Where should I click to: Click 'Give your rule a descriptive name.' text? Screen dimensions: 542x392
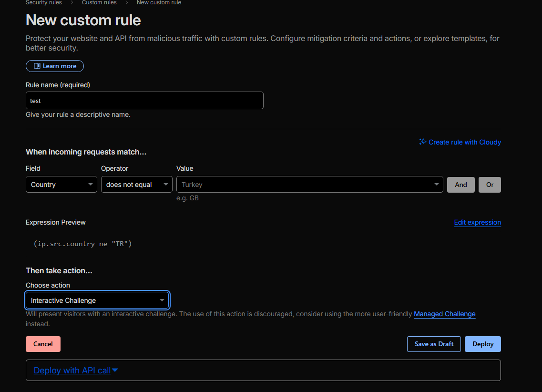78,114
